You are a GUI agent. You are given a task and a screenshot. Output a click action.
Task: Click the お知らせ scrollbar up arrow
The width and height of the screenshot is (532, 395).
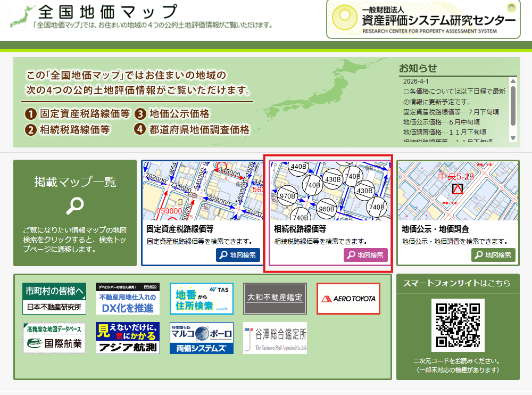(x=513, y=81)
